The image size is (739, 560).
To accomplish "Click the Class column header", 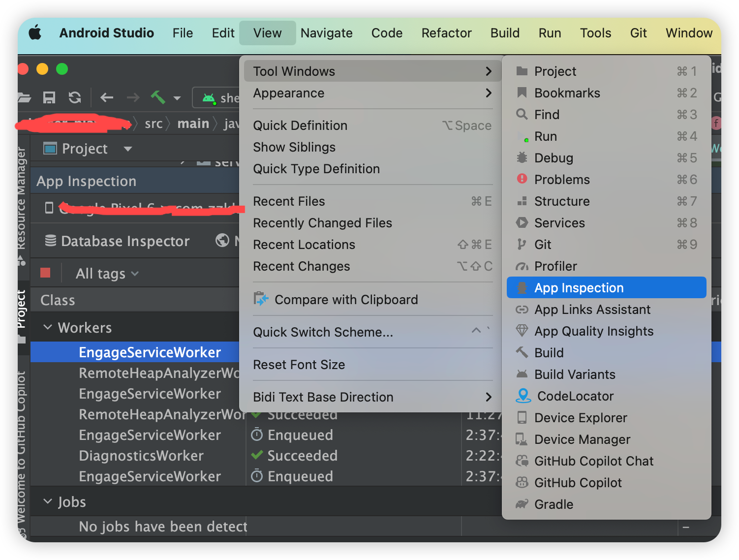I will pos(58,300).
